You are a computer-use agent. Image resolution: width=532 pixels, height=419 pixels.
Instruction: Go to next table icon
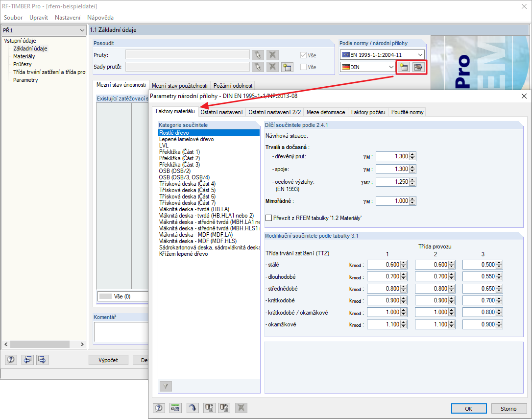coord(42,360)
